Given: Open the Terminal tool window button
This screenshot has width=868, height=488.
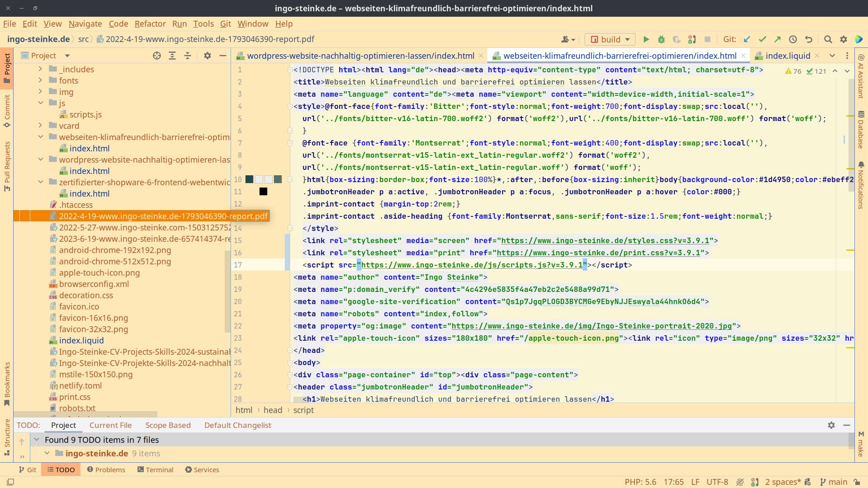Looking at the screenshot, I should (155, 470).
